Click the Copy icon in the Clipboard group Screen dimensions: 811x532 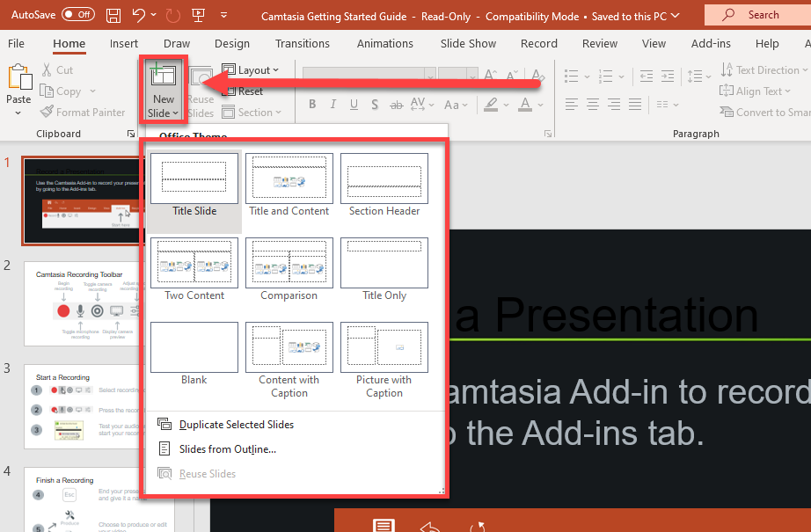pyautogui.click(x=47, y=91)
